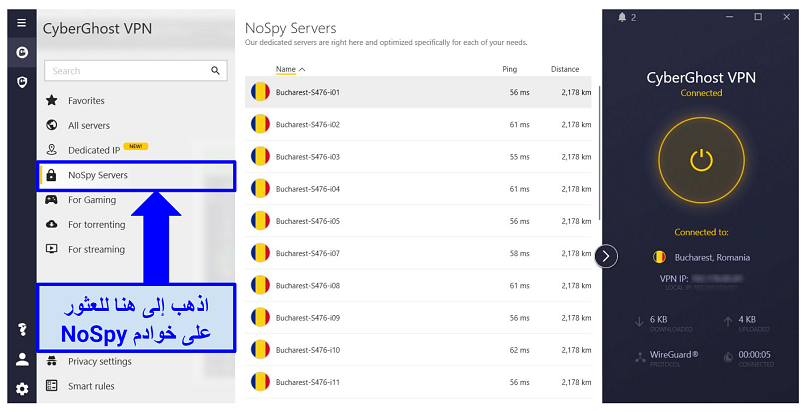The height and width of the screenshot is (412, 806).
Task: Click the upload arrow icon by 4 KB
Action: tap(728, 322)
